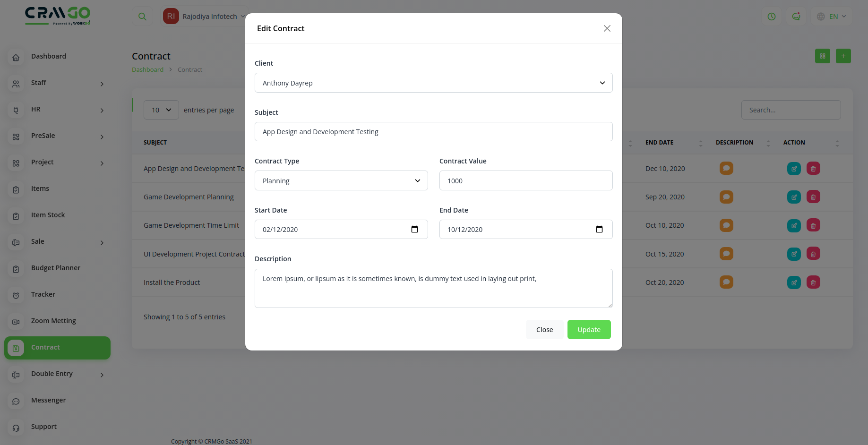This screenshot has width=868, height=445.
Task: Click the green plus create contract icon
Action: click(x=843, y=56)
